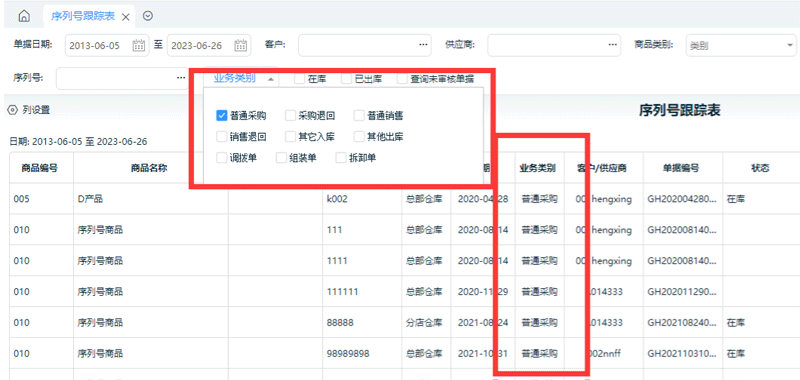Viewport: 800px width, 380px height.
Task: Open document GH202110310... cell
Action: click(x=683, y=353)
